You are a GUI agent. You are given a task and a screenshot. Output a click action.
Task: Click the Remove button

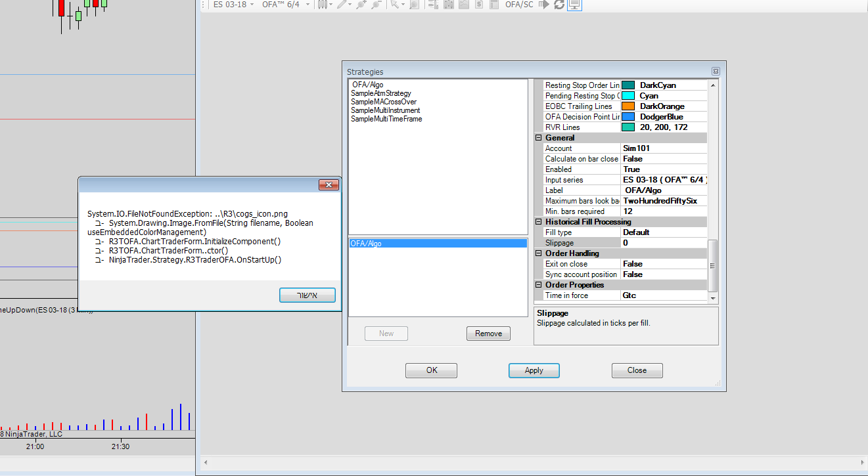pos(488,334)
